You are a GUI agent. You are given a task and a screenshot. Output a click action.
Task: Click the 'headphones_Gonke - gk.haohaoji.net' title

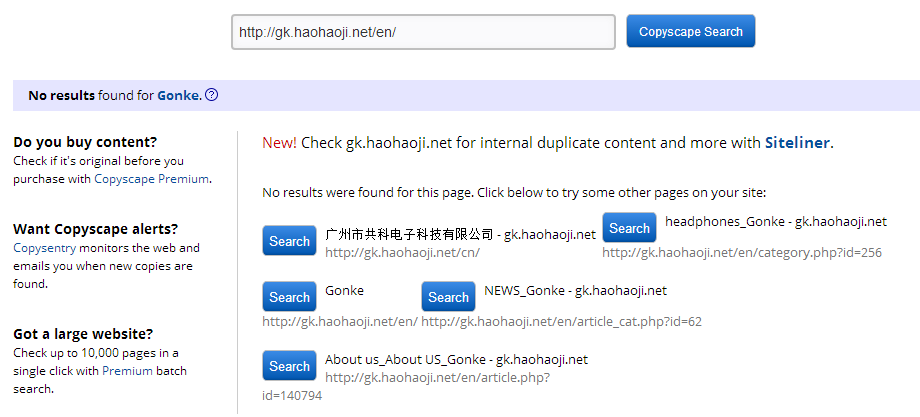[x=776, y=222]
